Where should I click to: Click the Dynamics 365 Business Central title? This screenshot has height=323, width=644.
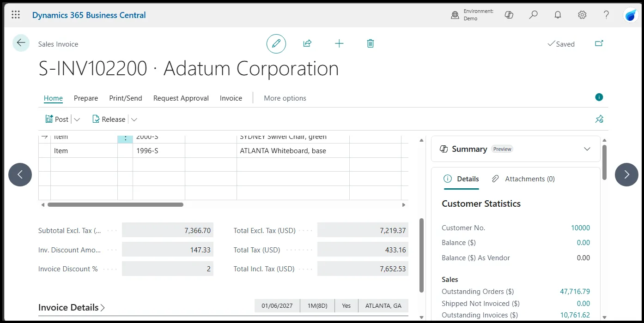coord(89,15)
